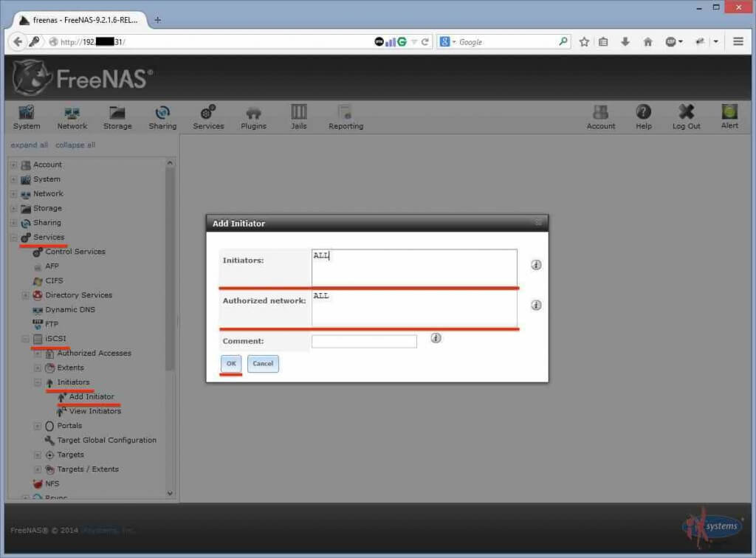
Task: Expand the Authorized Accesses node
Action: tap(38, 354)
